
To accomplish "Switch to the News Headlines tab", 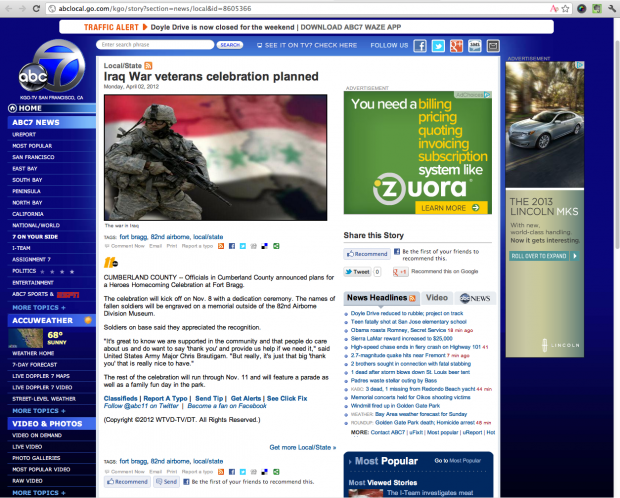I will (x=381, y=298).
